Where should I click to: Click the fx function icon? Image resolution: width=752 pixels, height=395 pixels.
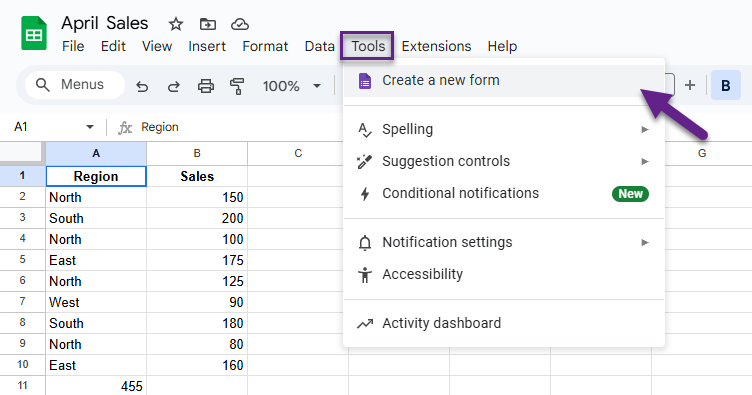[x=125, y=128]
